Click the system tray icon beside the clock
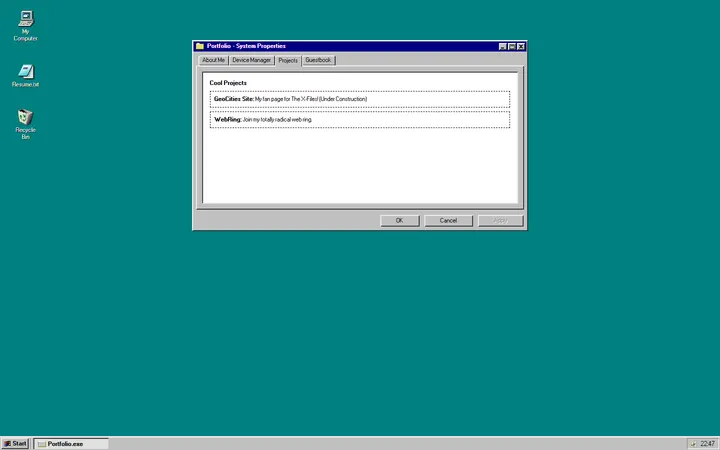The image size is (720, 450). [x=693, y=443]
